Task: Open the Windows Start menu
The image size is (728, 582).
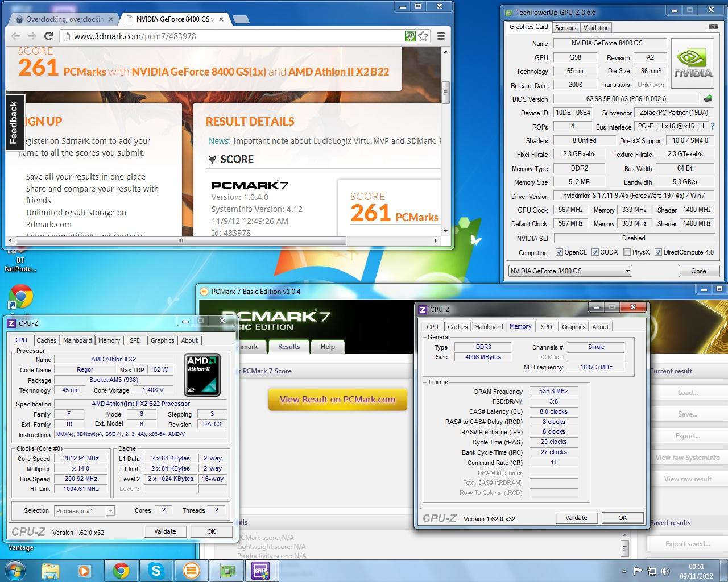Action: (x=15, y=570)
